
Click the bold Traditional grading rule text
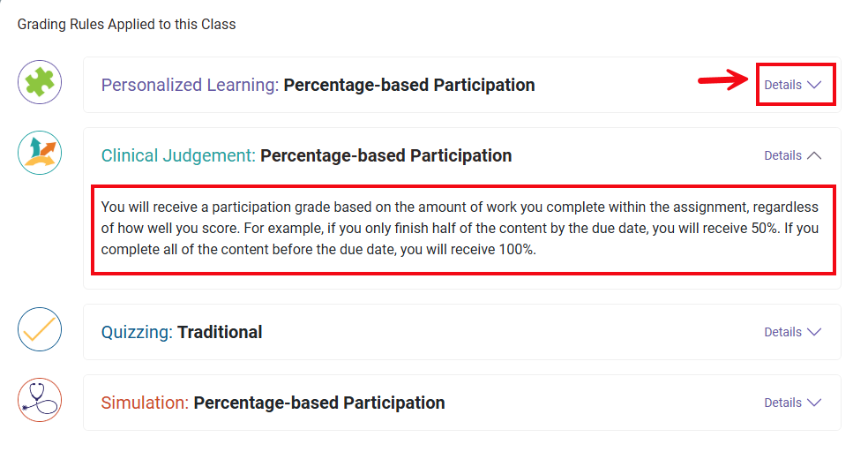(220, 333)
